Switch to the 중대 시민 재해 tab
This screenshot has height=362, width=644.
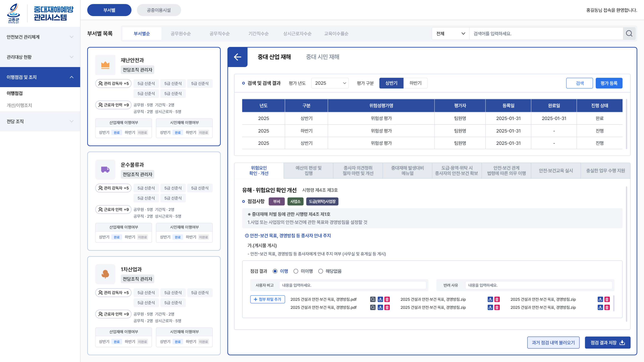[322, 57]
